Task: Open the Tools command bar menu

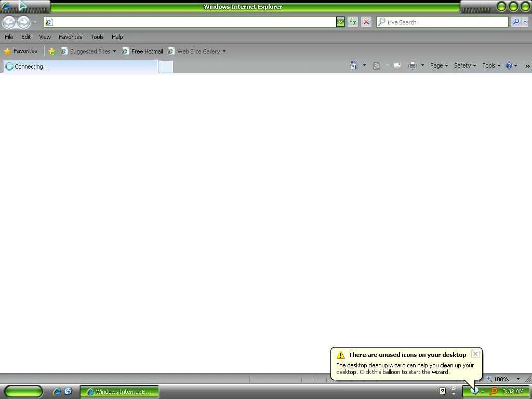Action: [x=491, y=65]
